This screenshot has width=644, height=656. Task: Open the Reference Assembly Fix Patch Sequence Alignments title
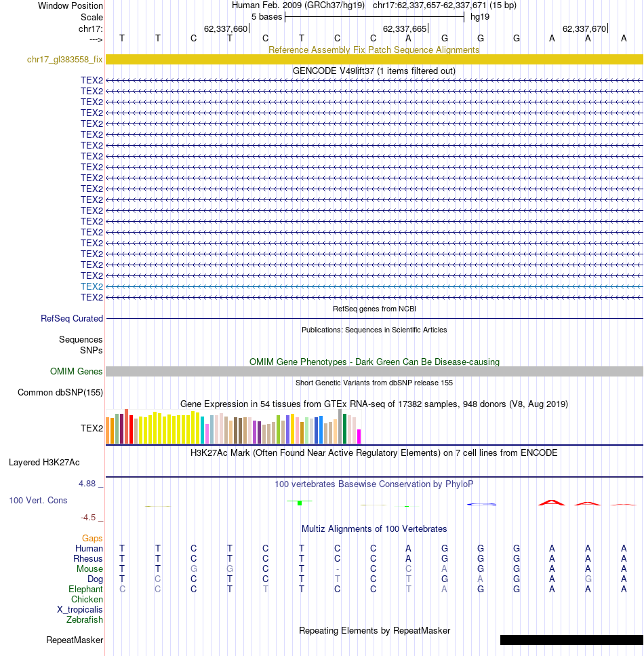(x=374, y=50)
